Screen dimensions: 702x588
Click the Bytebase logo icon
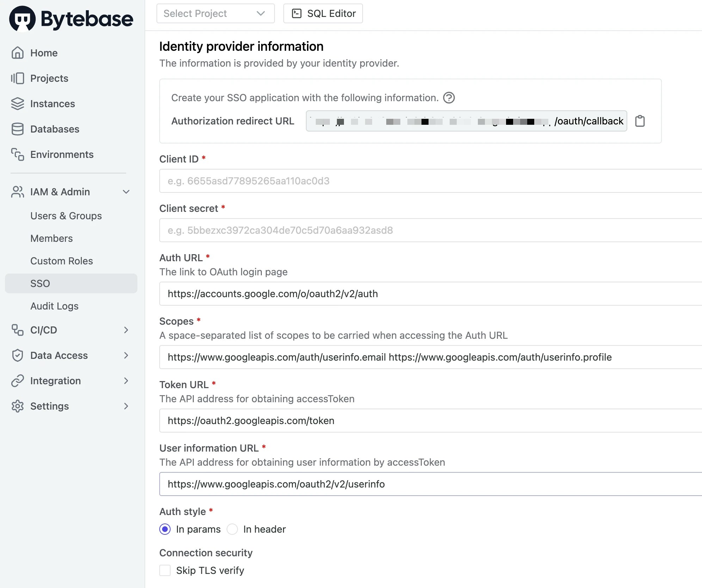tap(22, 19)
